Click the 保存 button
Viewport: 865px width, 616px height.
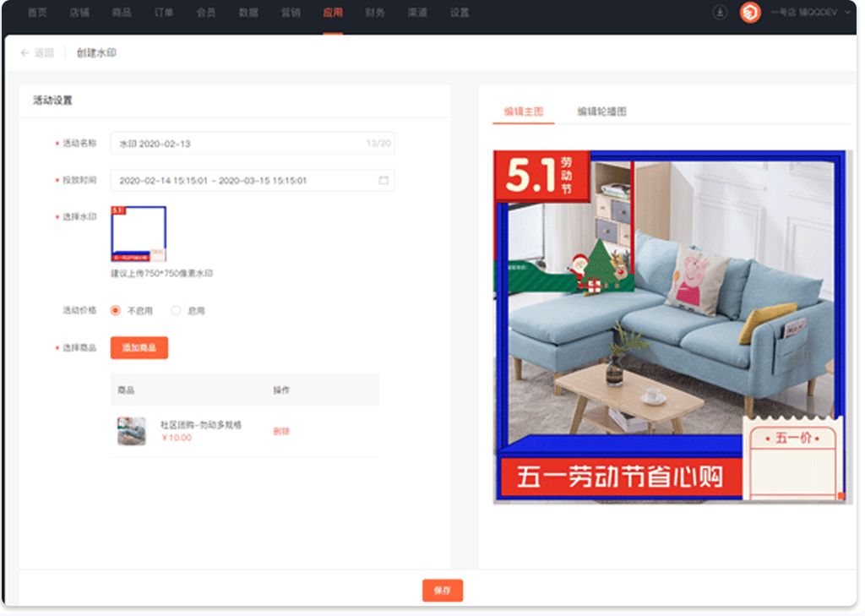click(x=443, y=591)
